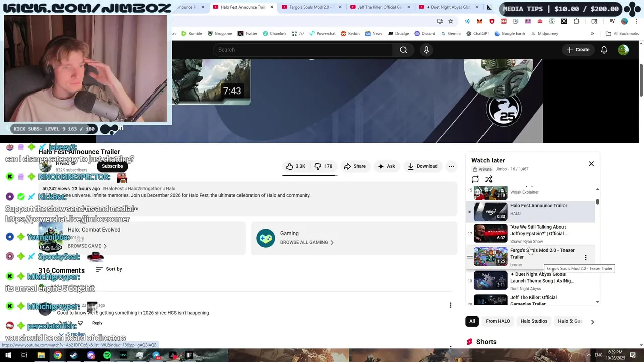The height and width of the screenshot is (362, 644).
Task: Show more filter chips with right arrow
Action: point(592,322)
